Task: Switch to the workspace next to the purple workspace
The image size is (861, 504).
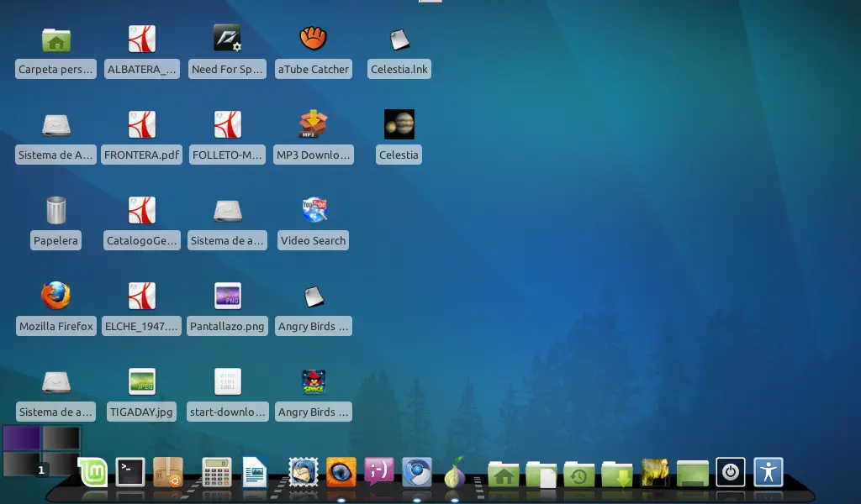Action: pyautogui.click(x=61, y=438)
